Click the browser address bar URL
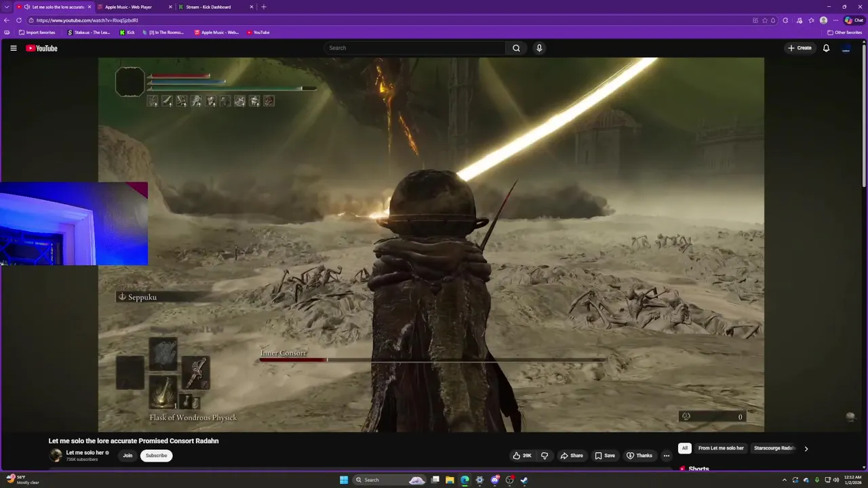 (87, 20)
